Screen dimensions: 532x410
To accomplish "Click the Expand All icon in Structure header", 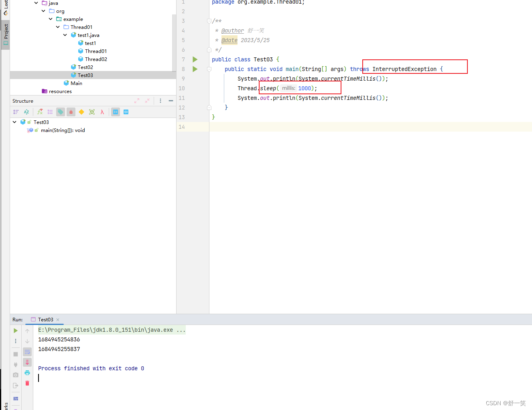I will coord(137,101).
